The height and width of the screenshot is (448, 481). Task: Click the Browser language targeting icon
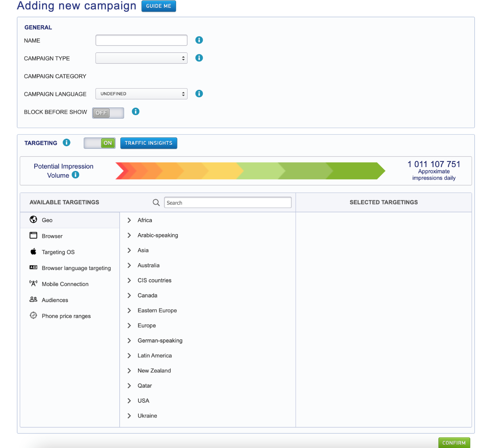click(33, 267)
